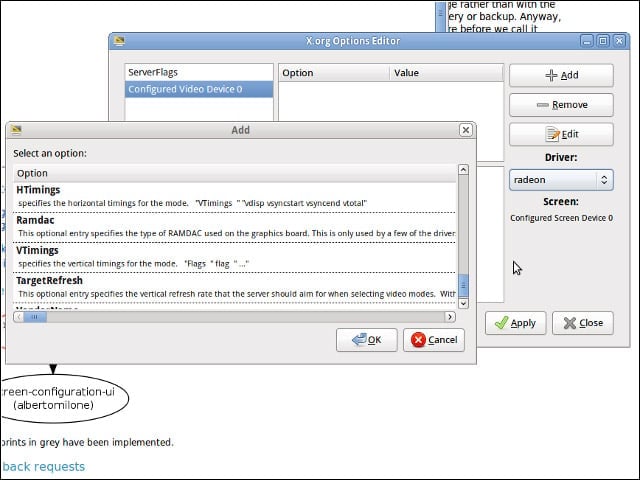Select ServerFlags in the section list
Viewport: 640px width, 480px height.
point(199,72)
